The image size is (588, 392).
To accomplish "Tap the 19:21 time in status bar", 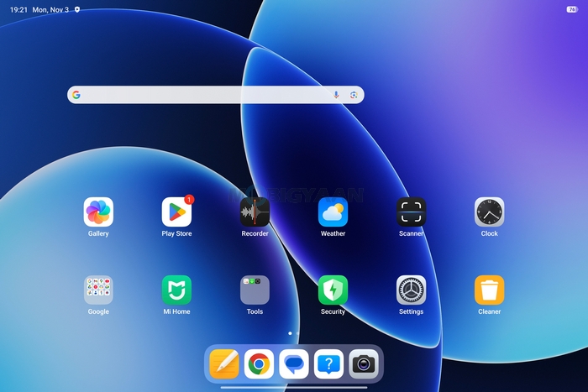I will (x=18, y=10).
